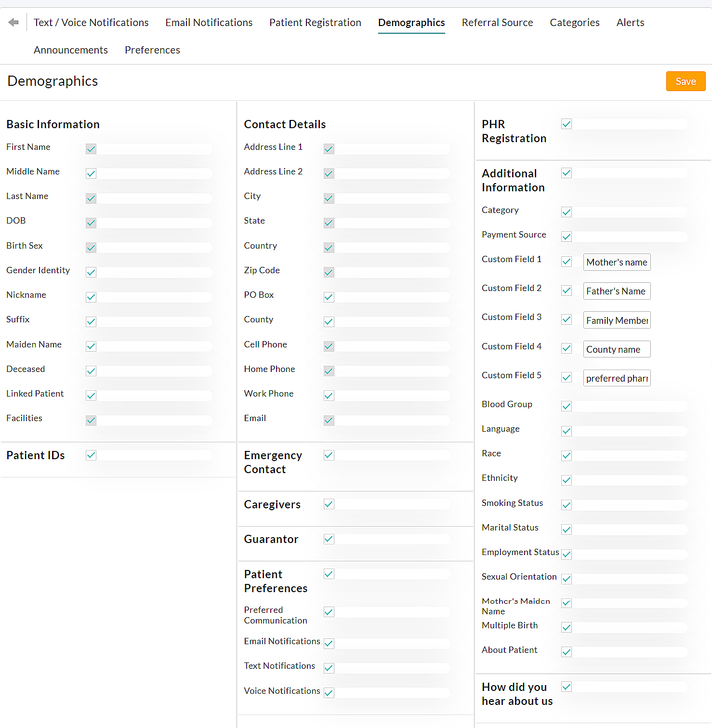Uncheck the Blood Group checkbox

coord(567,406)
